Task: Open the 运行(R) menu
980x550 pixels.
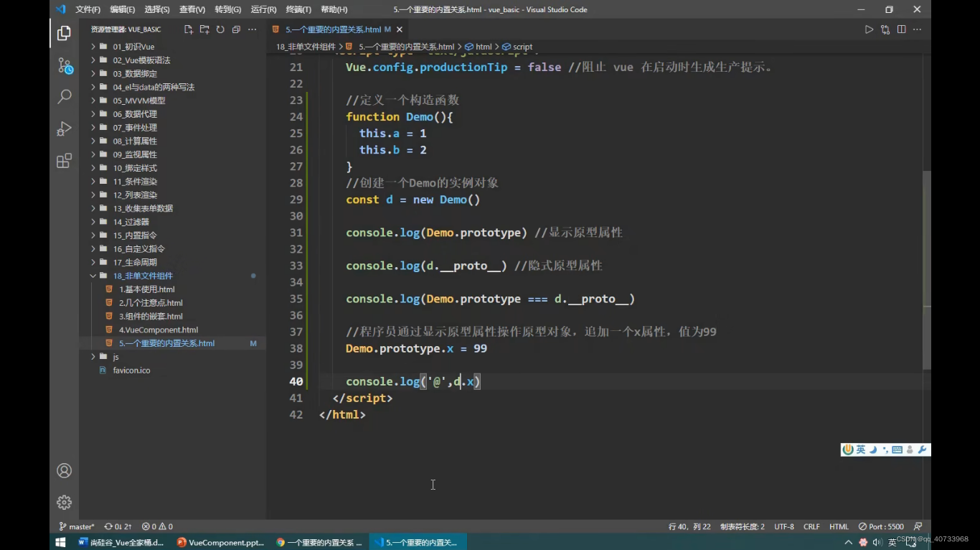Action: (263, 9)
